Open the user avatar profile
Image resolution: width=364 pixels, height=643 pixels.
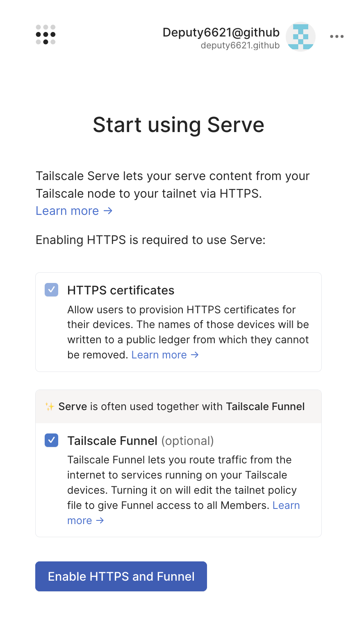[x=300, y=36]
